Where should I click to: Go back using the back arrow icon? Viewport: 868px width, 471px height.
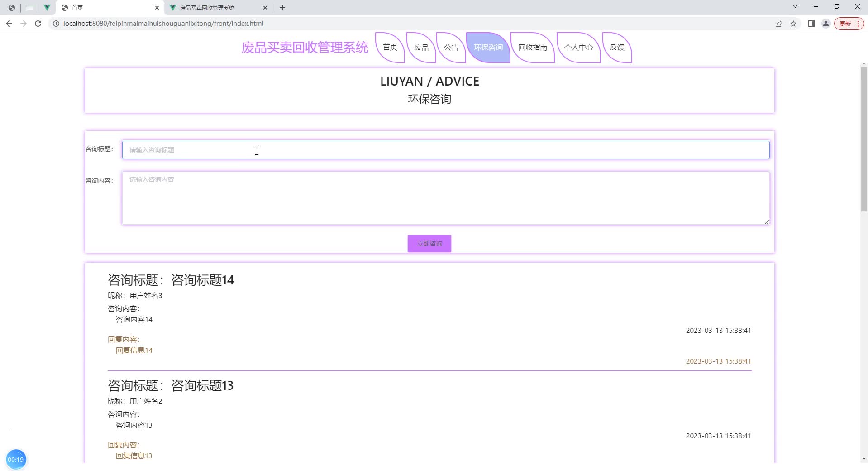pyautogui.click(x=9, y=23)
